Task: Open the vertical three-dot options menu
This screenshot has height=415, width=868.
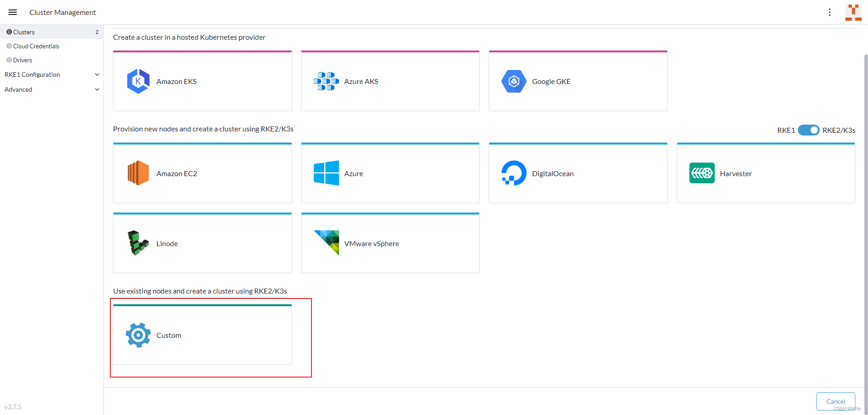Action: point(830,12)
